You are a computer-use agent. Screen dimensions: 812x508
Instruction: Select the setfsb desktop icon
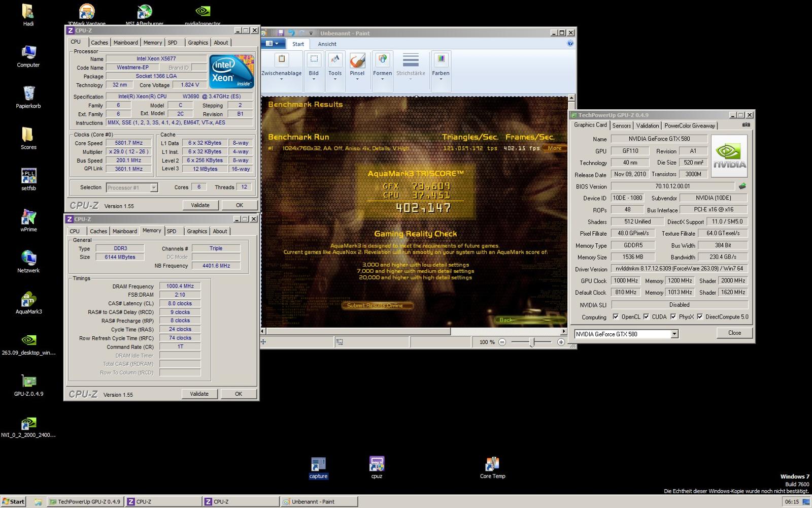(28, 179)
